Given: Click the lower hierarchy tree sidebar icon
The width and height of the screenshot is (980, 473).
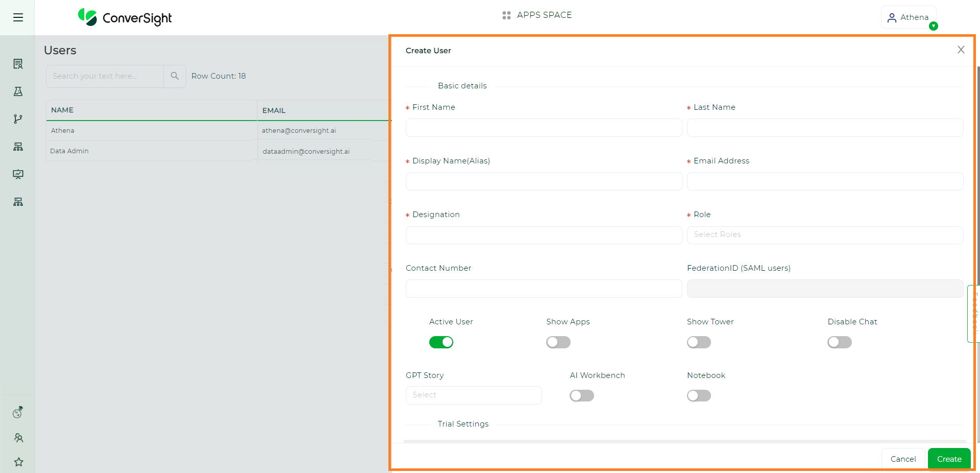Looking at the screenshot, I should tap(18, 202).
